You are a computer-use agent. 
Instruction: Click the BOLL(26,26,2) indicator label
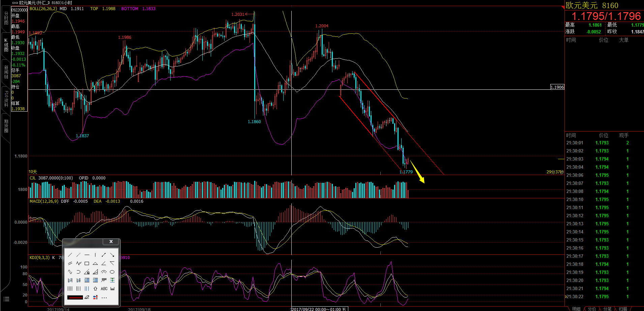click(x=43, y=9)
